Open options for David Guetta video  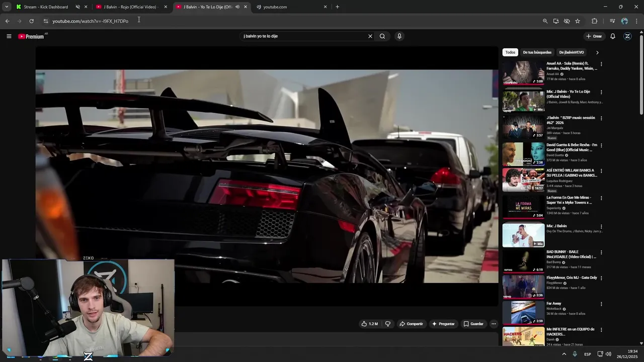click(601, 146)
